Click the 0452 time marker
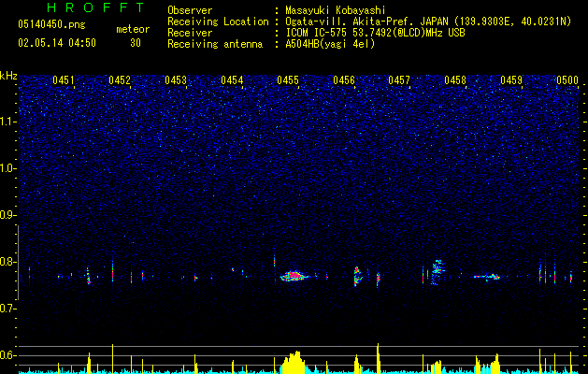 pyautogui.click(x=120, y=80)
